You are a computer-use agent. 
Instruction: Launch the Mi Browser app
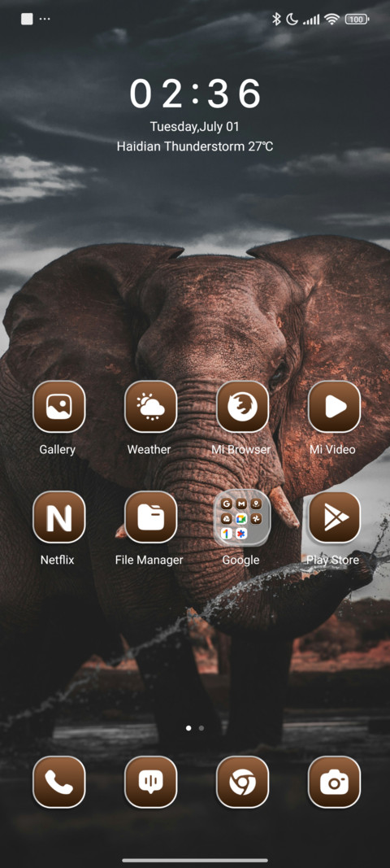242,406
